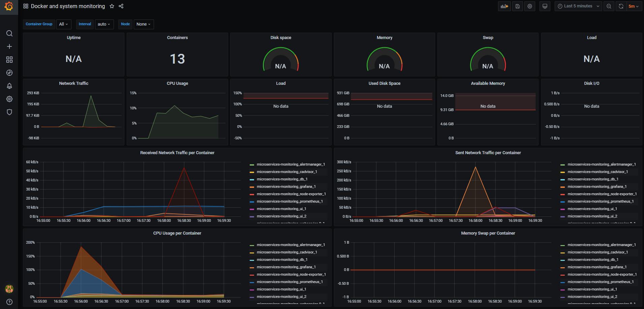Open the Configuration gear in sidebar
The image size is (644, 309).
(9, 99)
